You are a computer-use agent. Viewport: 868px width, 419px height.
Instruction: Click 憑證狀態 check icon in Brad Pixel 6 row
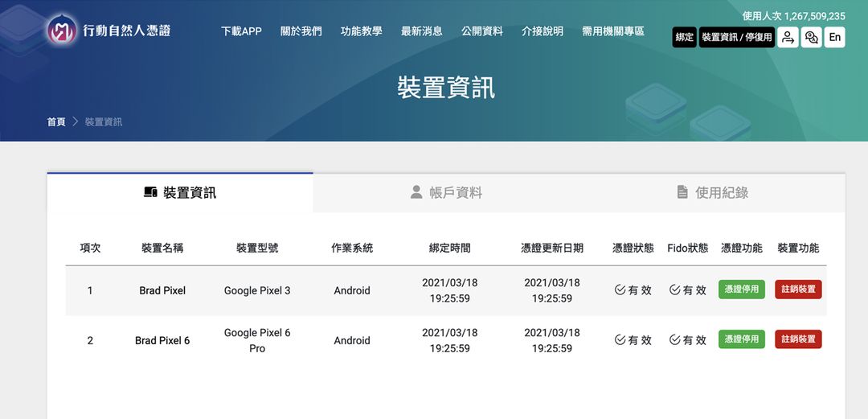point(620,339)
